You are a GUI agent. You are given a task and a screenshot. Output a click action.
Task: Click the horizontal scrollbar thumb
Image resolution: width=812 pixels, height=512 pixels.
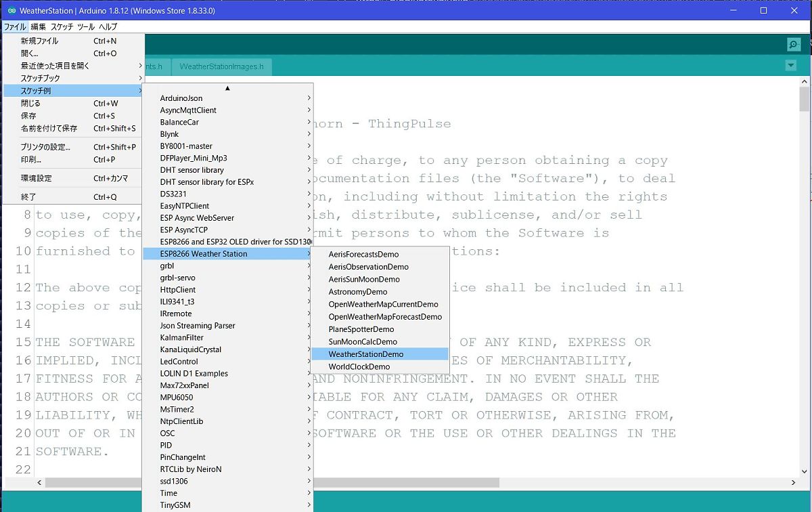coord(272,482)
